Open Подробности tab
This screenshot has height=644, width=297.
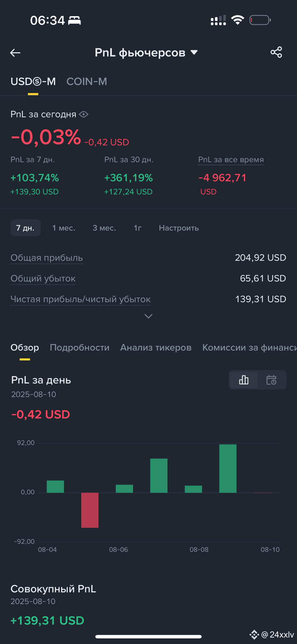point(80,347)
